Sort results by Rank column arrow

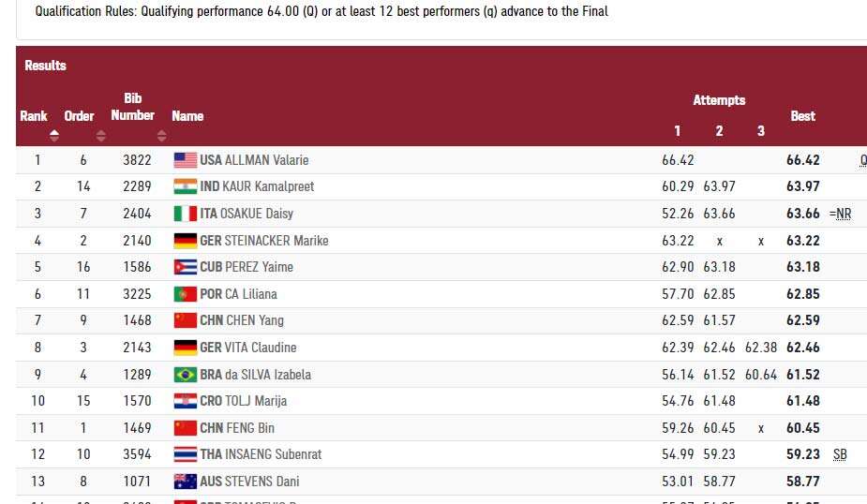tap(54, 136)
